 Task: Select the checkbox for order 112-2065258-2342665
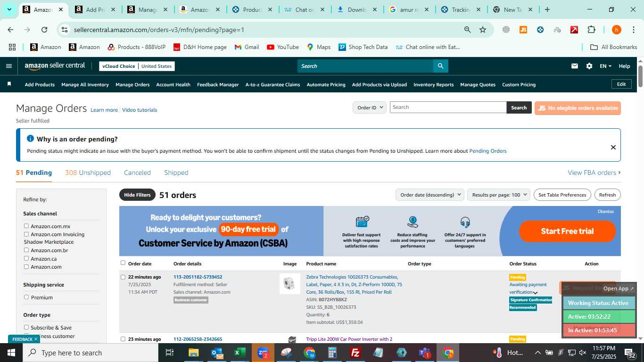click(x=123, y=339)
